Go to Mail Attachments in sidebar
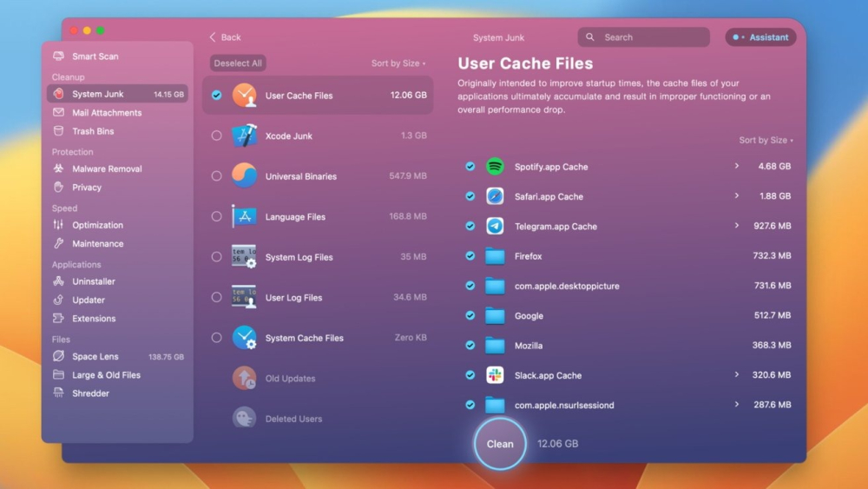 [x=107, y=113]
